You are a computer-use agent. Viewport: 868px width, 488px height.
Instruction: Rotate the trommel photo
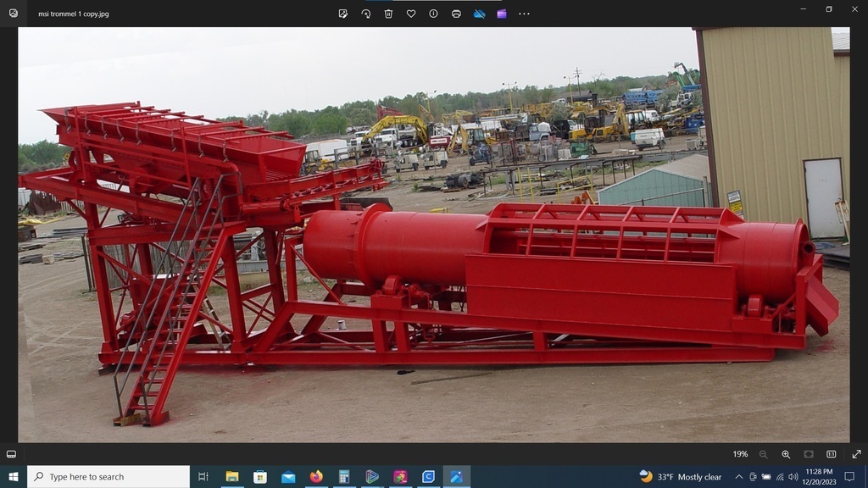pos(366,14)
